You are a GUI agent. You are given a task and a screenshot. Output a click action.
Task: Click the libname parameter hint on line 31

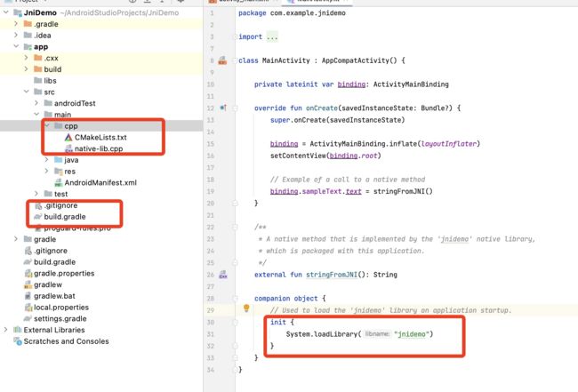(x=377, y=334)
